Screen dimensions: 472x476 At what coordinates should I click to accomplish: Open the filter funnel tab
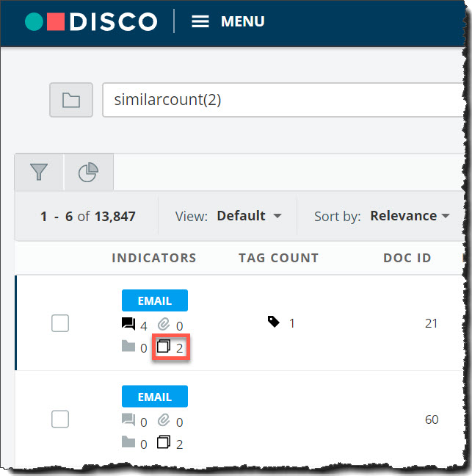[x=39, y=172]
